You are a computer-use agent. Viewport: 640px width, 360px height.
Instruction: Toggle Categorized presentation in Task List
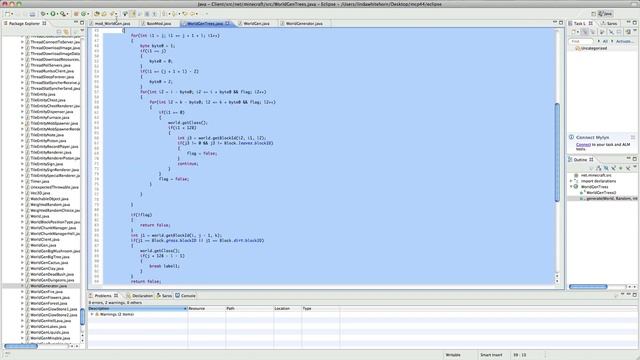[x=585, y=32]
